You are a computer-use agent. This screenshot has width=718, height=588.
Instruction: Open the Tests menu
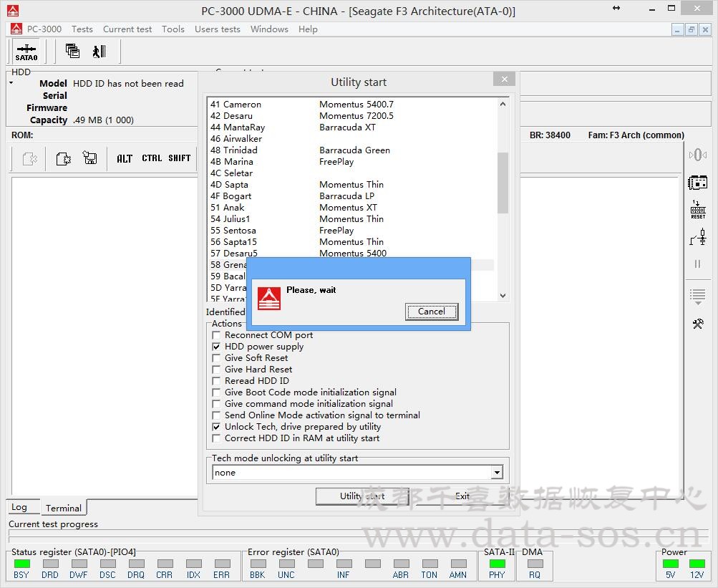coord(82,29)
